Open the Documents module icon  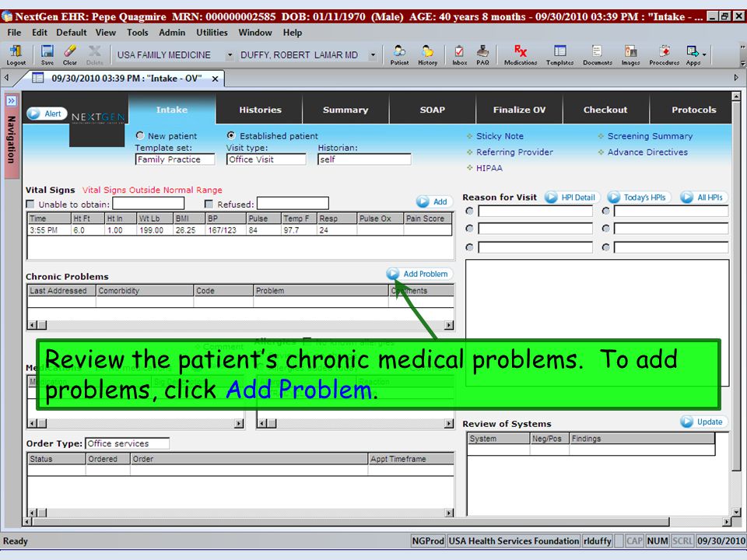coord(598,54)
